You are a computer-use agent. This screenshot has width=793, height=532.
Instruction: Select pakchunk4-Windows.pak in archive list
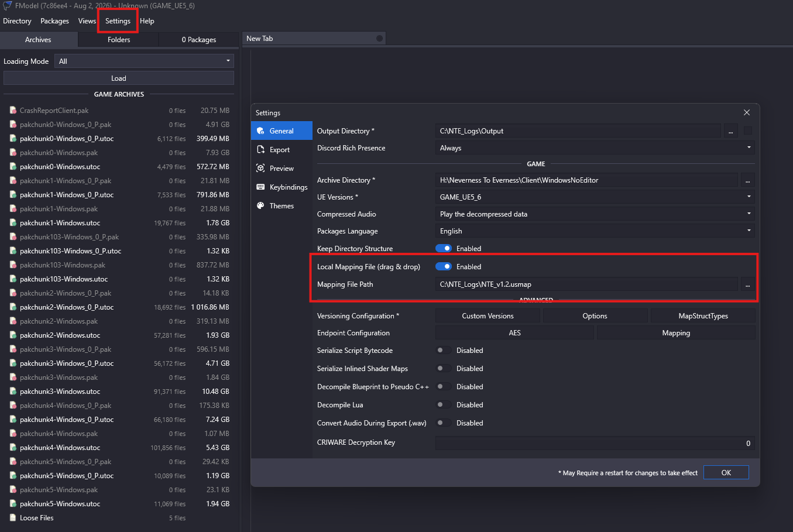tap(119, 434)
